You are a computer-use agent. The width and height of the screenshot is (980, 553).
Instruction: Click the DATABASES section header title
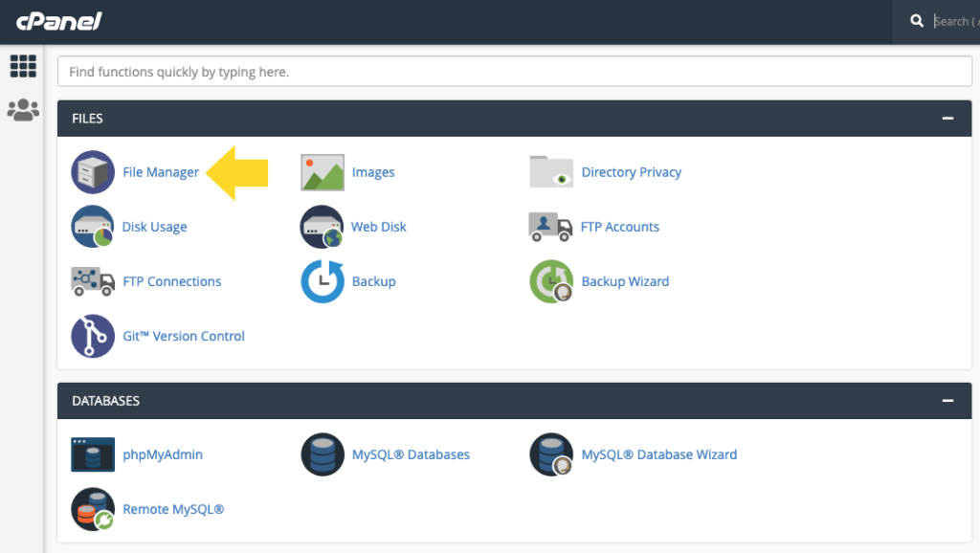[105, 401]
